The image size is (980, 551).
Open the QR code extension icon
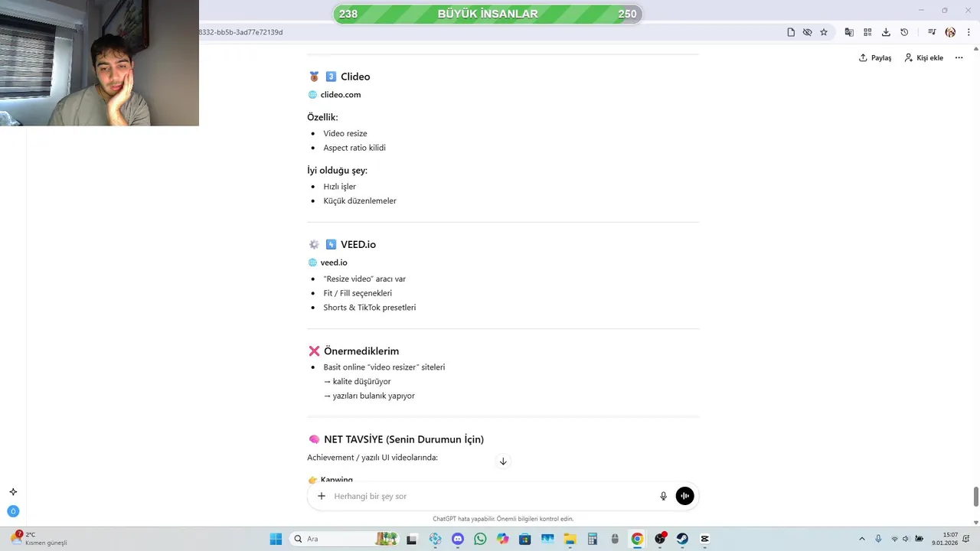pos(867,32)
